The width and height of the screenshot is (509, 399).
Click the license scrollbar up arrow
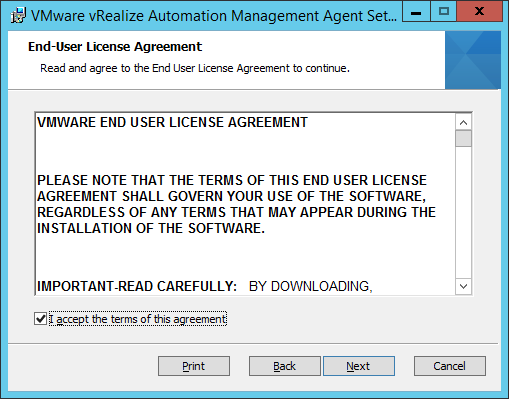tap(463, 122)
